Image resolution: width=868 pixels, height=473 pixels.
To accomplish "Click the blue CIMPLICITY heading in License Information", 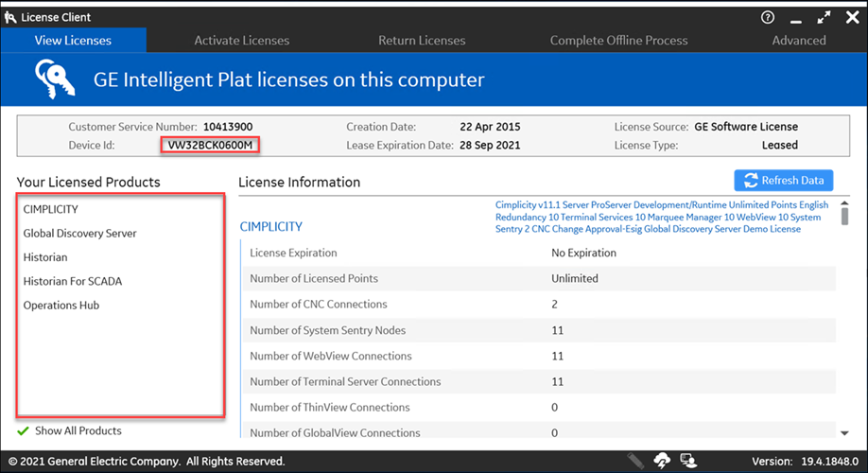I will pyautogui.click(x=270, y=226).
